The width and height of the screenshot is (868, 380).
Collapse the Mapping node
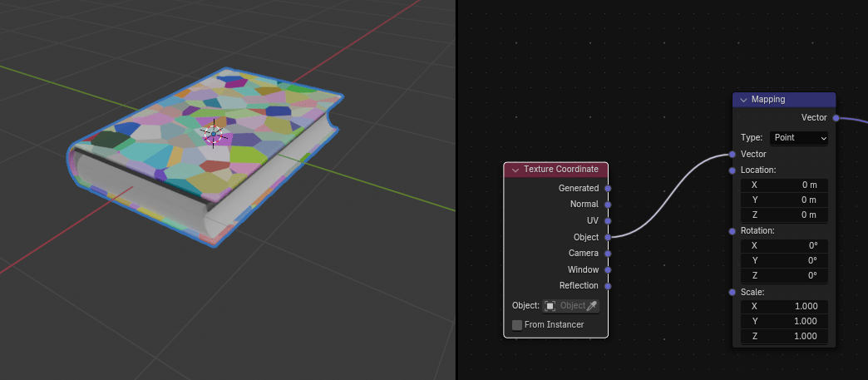[743, 100]
